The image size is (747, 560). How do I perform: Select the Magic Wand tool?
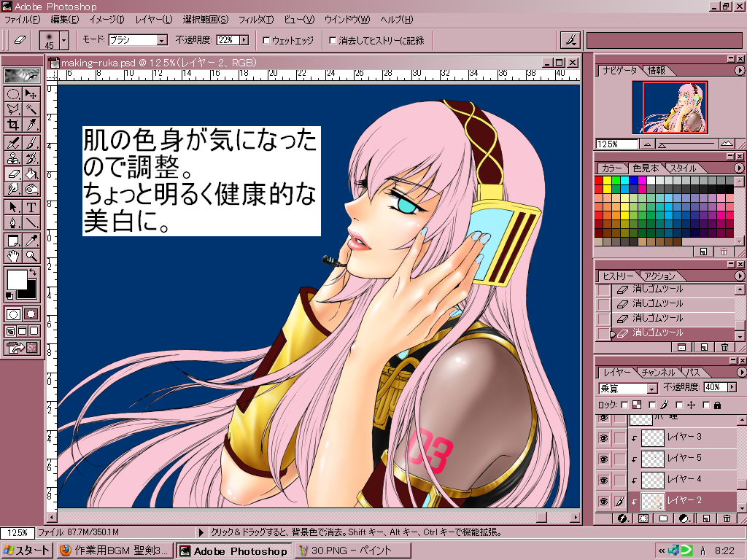click(x=31, y=109)
